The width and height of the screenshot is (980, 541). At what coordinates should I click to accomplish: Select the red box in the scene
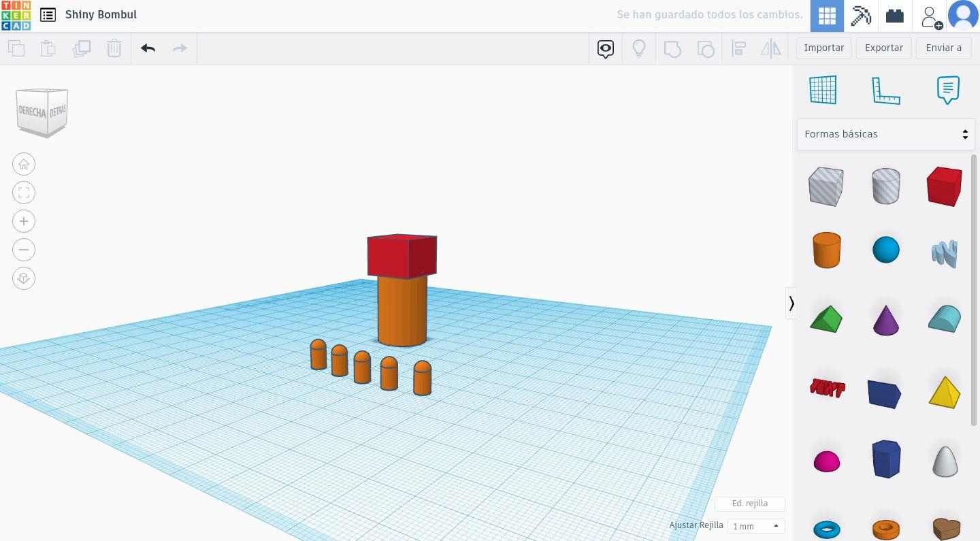(402, 257)
